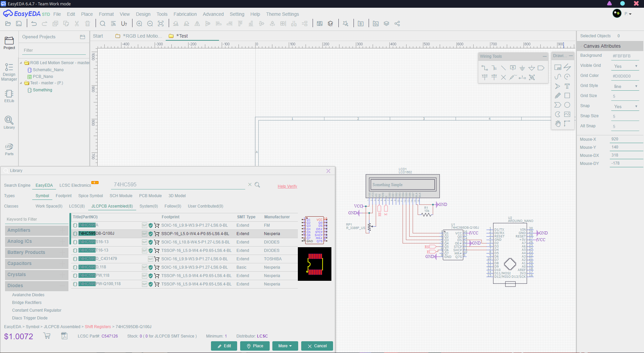This screenshot has width=644, height=353.
Task: Open the datasheet PDF icon by price
Action: (x=64, y=336)
